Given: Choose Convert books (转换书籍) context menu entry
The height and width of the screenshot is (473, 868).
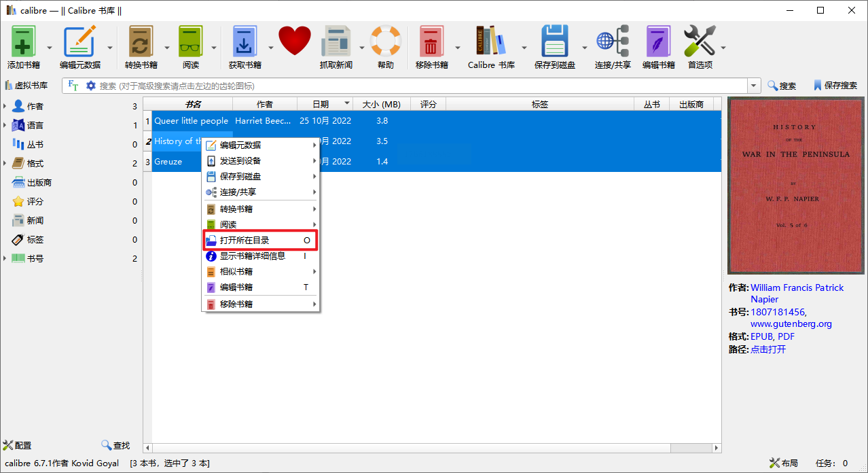Looking at the screenshot, I should [261, 209].
